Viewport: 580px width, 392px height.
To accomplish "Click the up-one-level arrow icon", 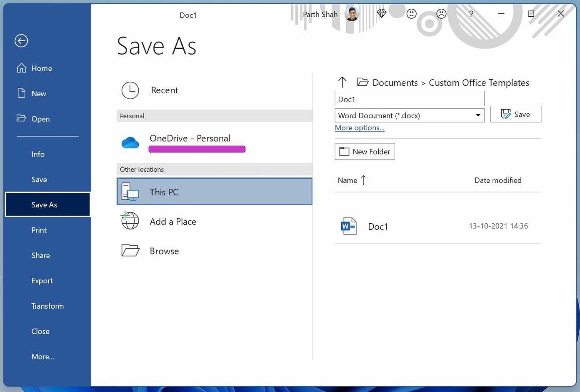I will click(342, 82).
